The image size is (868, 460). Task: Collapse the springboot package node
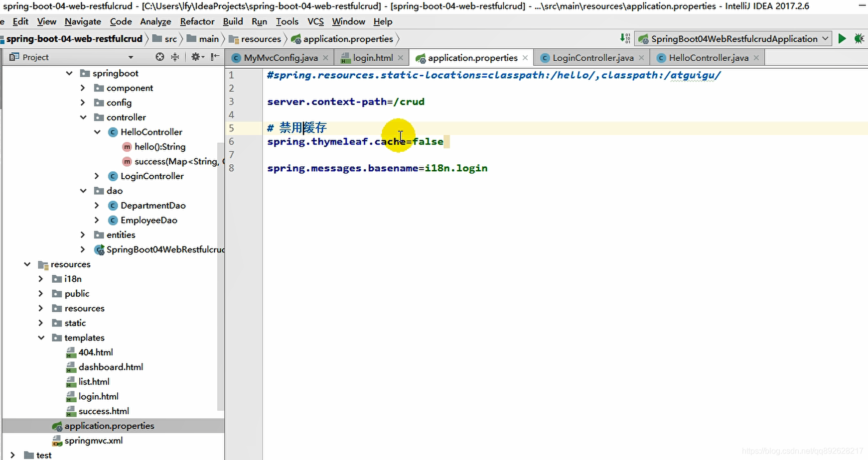tap(69, 73)
